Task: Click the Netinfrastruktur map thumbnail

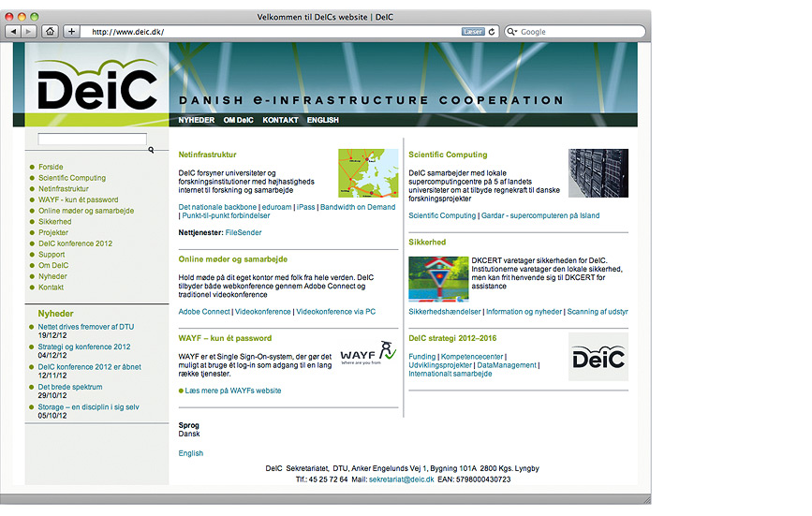Action: [x=368, y=173]
